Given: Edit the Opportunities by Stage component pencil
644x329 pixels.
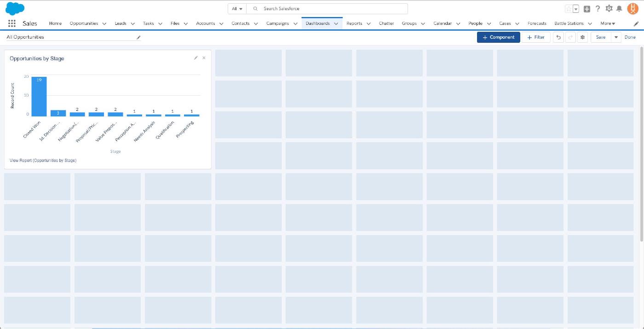Looking at the screenshot, I should (x=196, y=58).
